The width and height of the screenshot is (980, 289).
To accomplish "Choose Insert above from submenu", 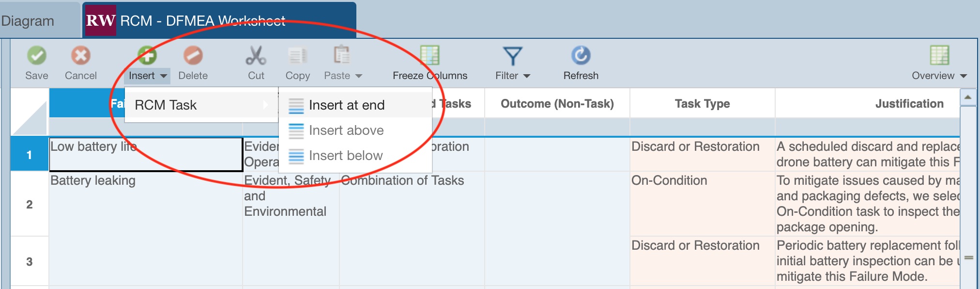I will 346,130.
